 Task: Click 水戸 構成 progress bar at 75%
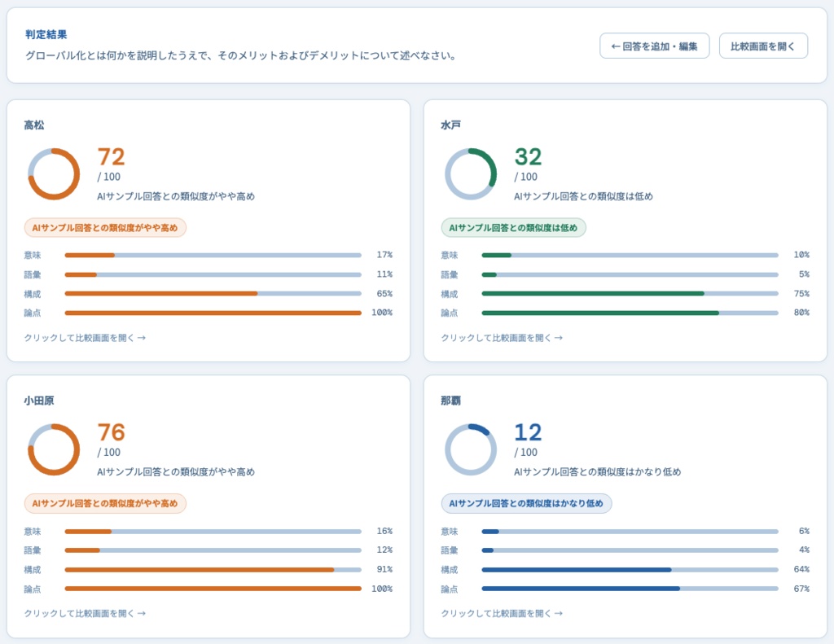[630, 294]
